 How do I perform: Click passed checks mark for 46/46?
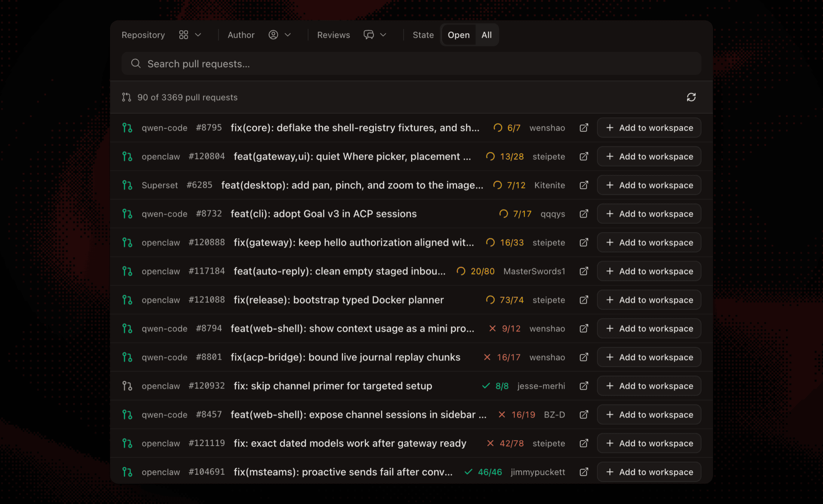(x=468, y=472)
